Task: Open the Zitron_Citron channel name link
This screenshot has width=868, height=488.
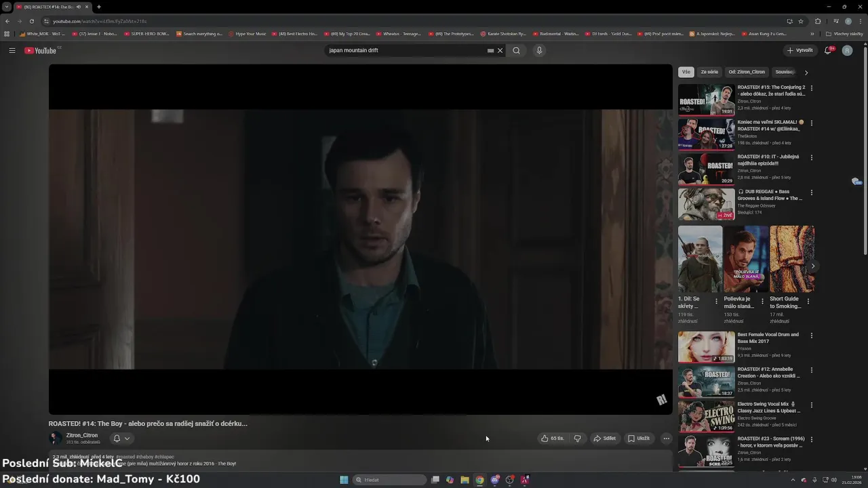Action: (x=82, y=435)
